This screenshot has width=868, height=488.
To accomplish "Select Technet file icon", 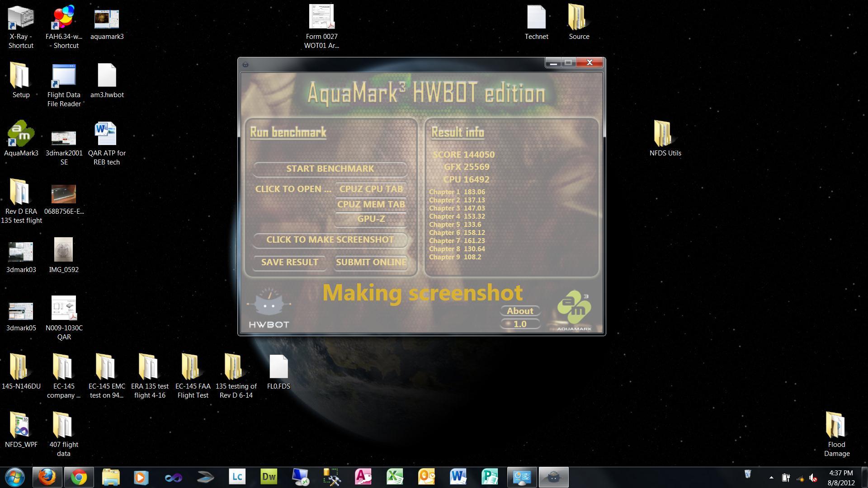I will [x=537, y=23].
